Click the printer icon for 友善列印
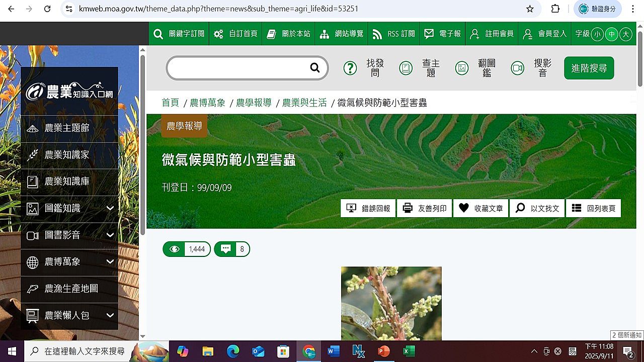 click(x=408, y=208)
